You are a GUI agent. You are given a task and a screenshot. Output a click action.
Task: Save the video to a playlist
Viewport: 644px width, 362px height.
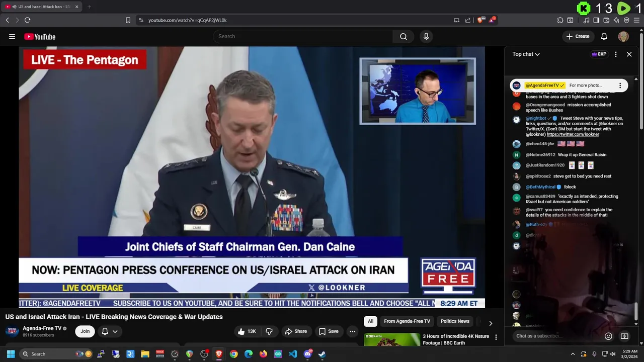click(329, 331)
